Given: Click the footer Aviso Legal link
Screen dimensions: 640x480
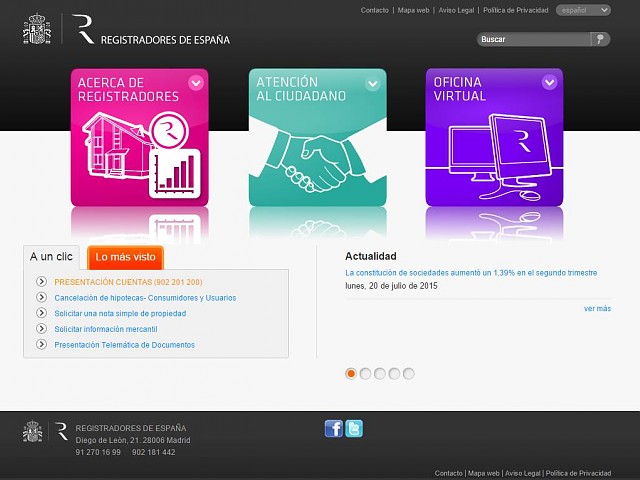Looking at the screenshot, I should click(522, 473).
